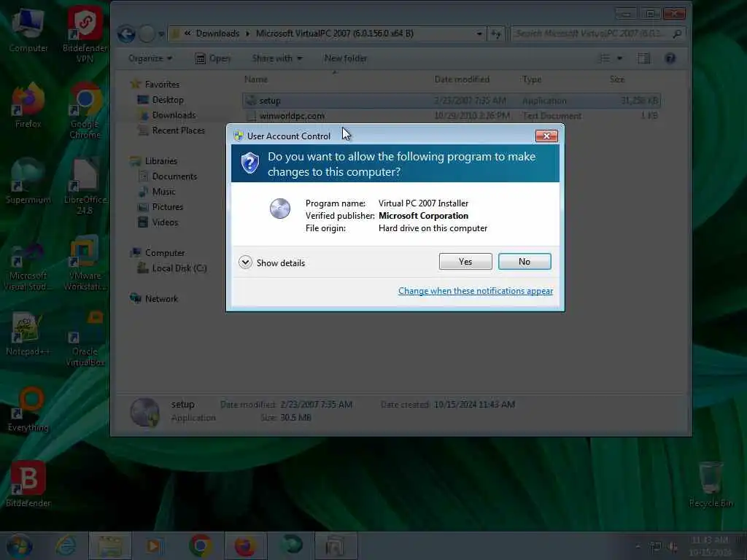Image resolution: width=747 pixels, height=560 pixels.
Task: Open Windows Media Player from taskbar
Action: pyautogui.click(x=155, y=545)
